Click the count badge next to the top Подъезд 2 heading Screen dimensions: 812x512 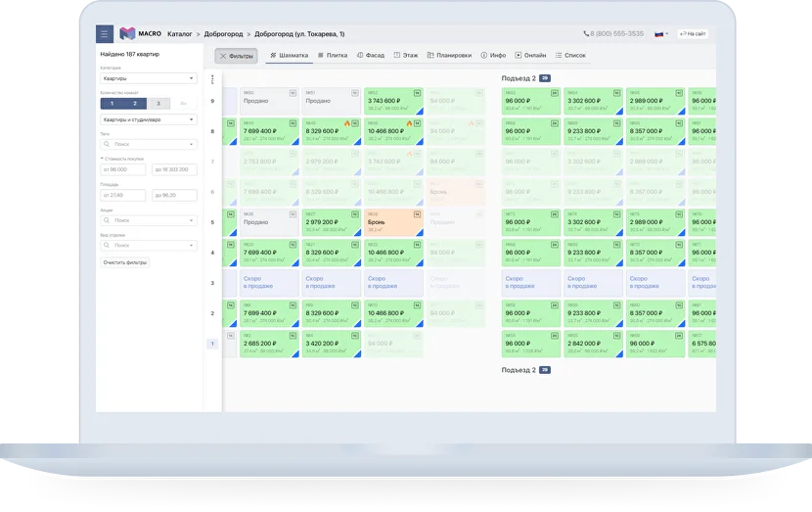point(544,78)
